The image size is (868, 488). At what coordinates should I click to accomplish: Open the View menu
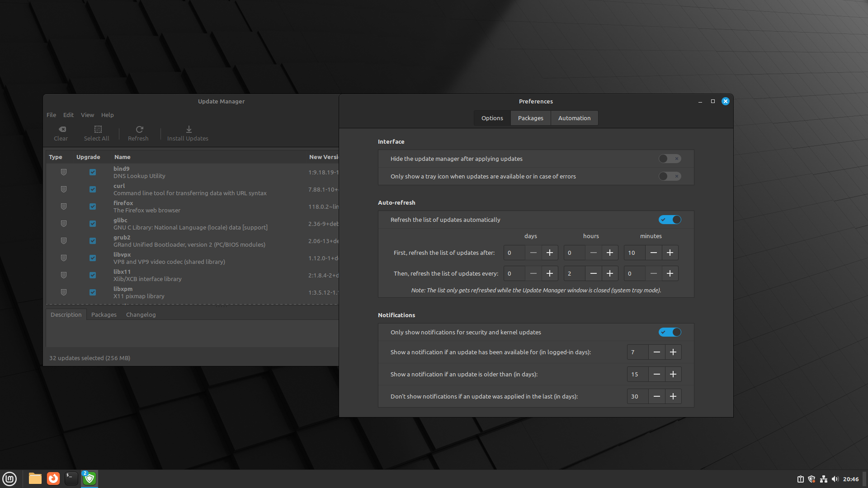(x=87, y=115)
